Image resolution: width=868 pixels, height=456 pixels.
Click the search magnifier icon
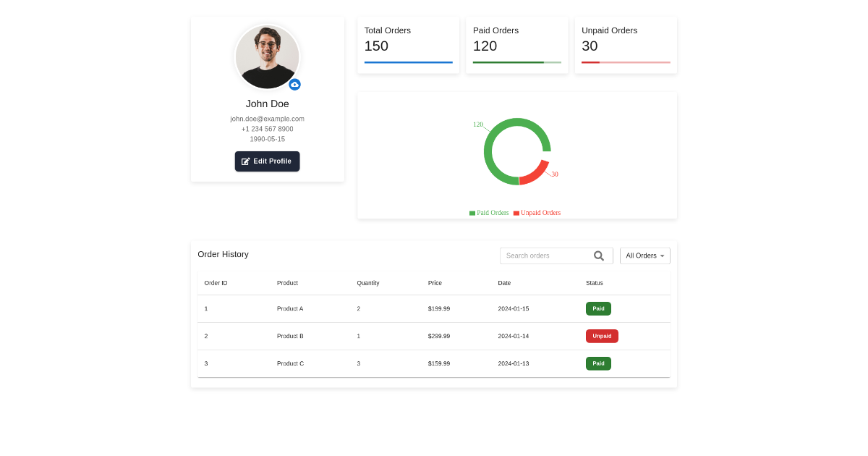pos(599,256)
